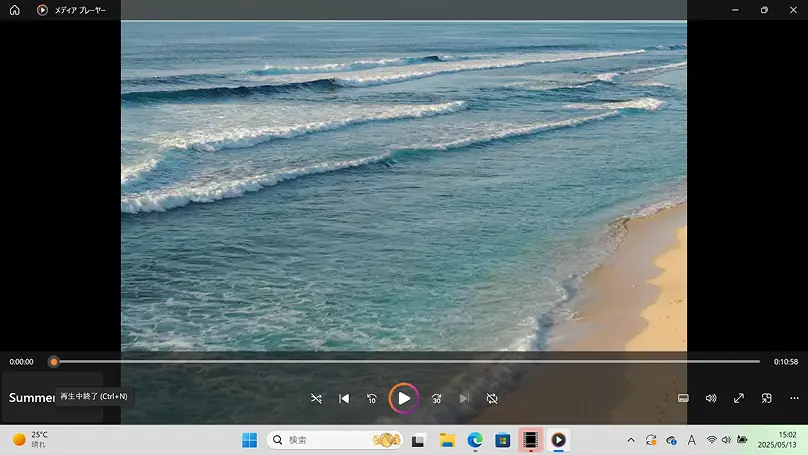Screen dimensions: 808x455
Task: Skip forward 30 seconds
Action: pyautogui.click(x=436, y=398)
